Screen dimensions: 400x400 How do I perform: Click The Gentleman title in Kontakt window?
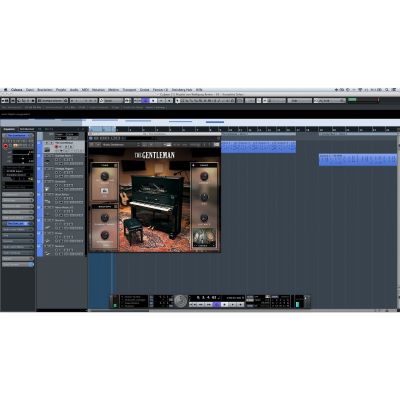coord(155,155)
